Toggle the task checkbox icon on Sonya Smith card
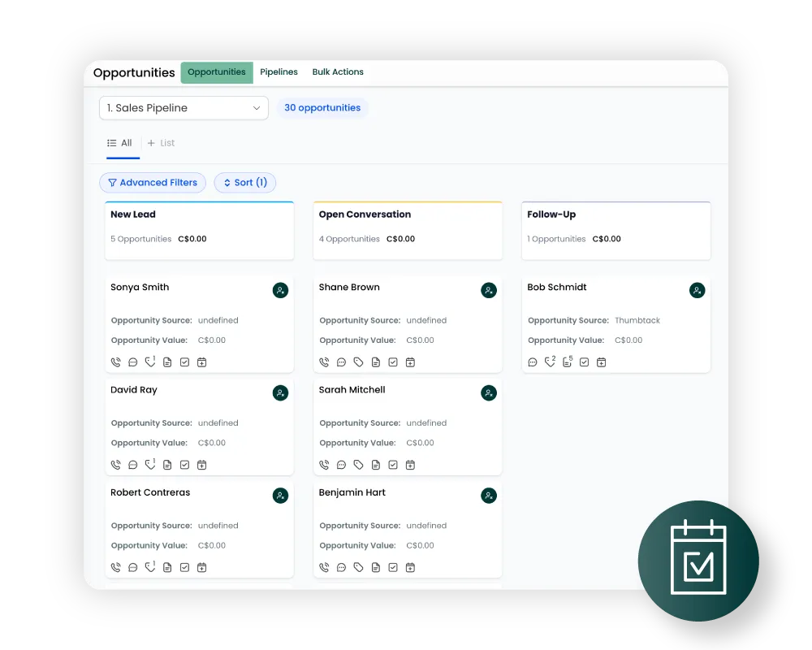 coord(184,362)
